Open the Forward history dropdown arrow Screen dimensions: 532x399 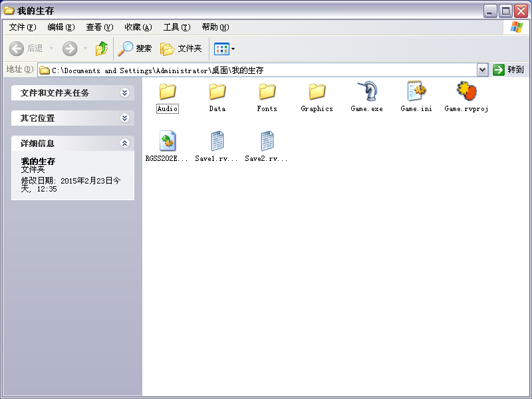(x=86, y=49)
